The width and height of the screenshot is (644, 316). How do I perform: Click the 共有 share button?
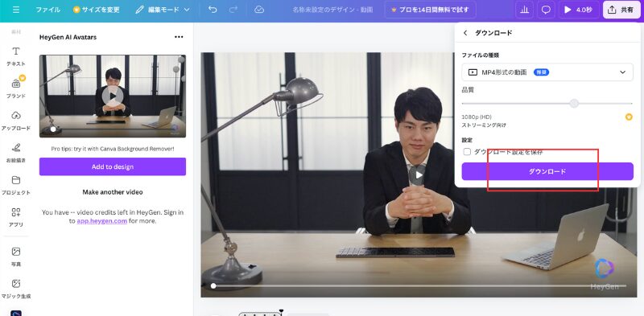coord(621,10)
